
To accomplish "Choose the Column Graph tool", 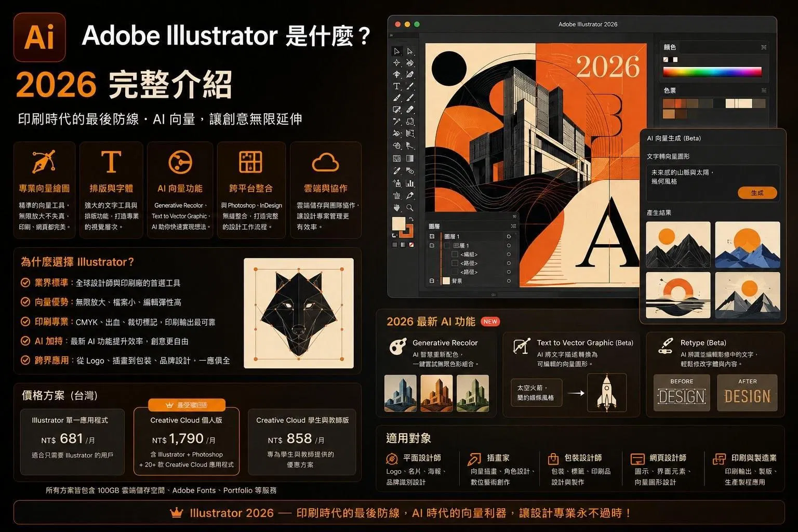I will click(410, 183).
